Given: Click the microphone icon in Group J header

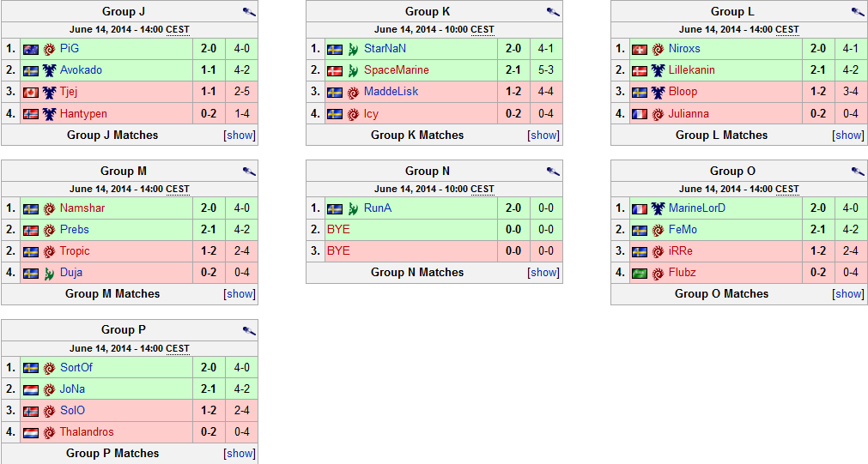Looking at the screenshot, I should point(249,12).
